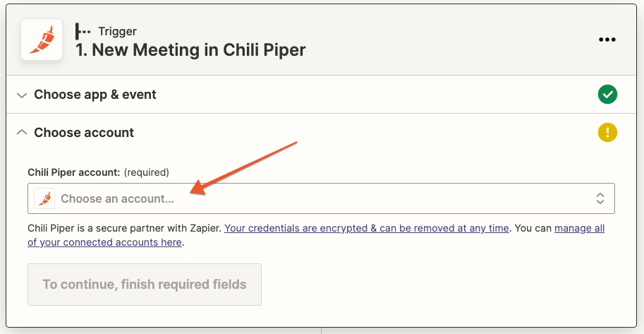Open the "Your credentials are encrypted" link
The width and height of the screenshot is (644, 334).
click(x=366, y=228)
